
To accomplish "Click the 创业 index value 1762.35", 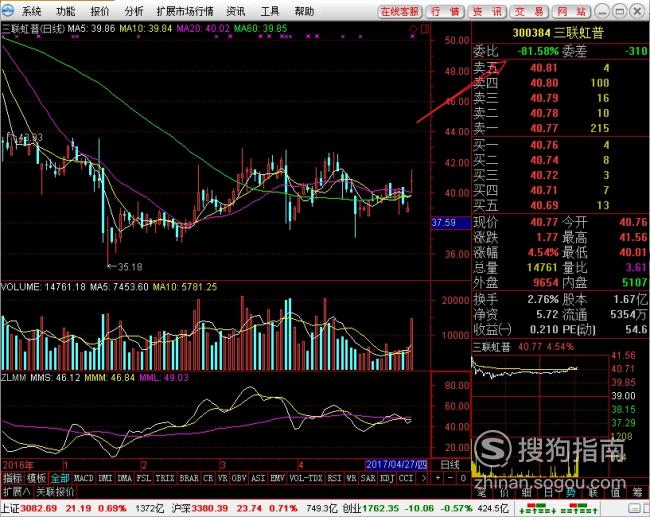I will 381,508.
